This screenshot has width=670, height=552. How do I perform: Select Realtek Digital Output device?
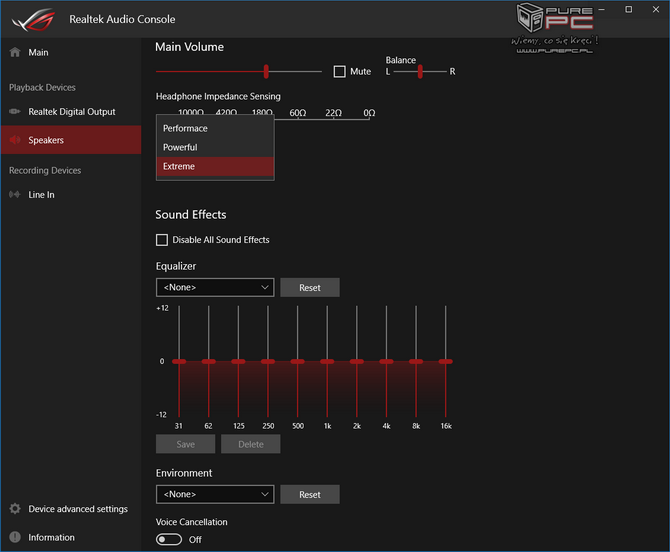tap(71, 112)
